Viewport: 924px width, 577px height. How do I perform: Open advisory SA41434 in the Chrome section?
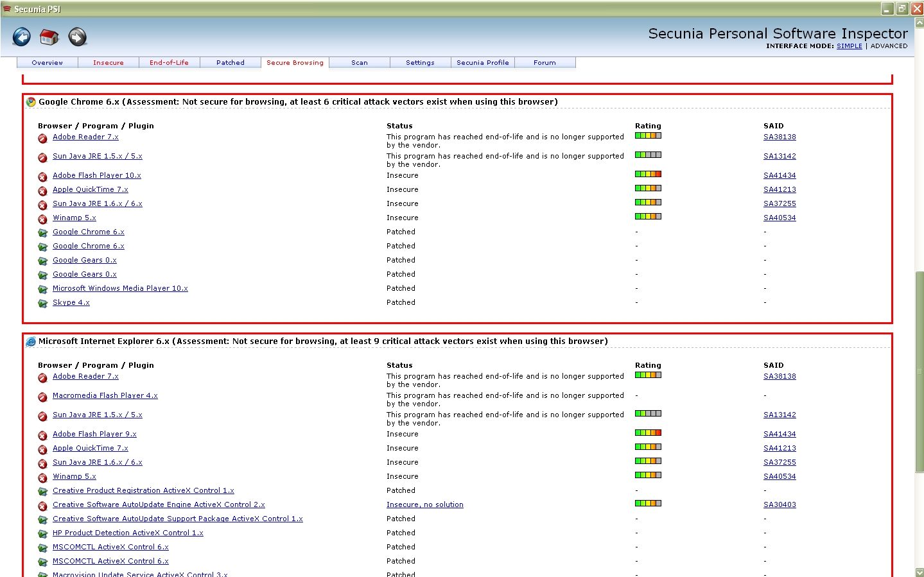780,175
